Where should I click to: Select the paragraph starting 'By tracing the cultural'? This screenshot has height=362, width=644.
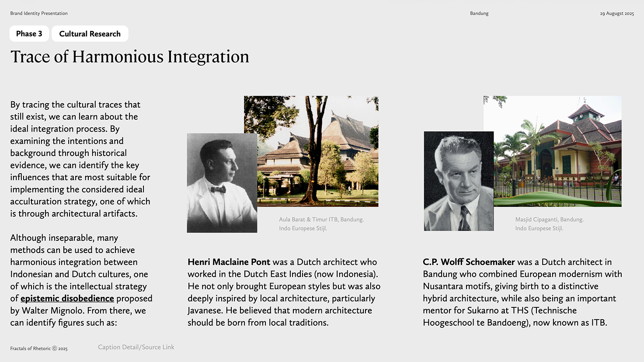tap(80, 159)
